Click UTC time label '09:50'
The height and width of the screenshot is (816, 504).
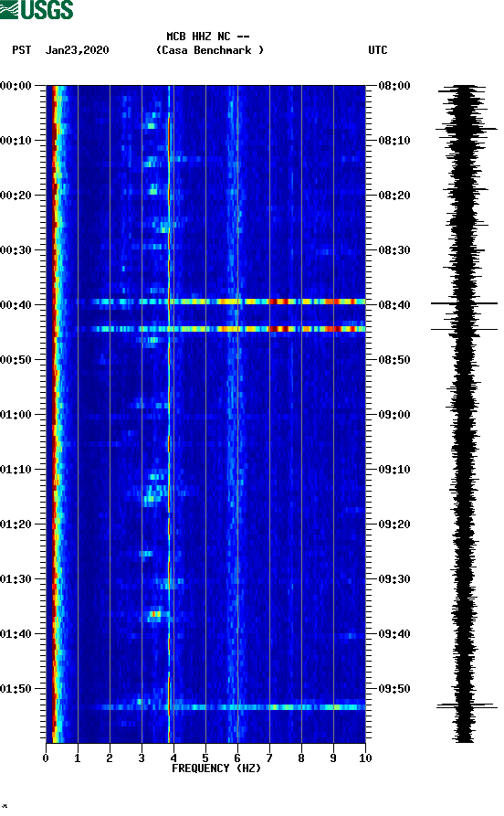click(x=394, y=688)
